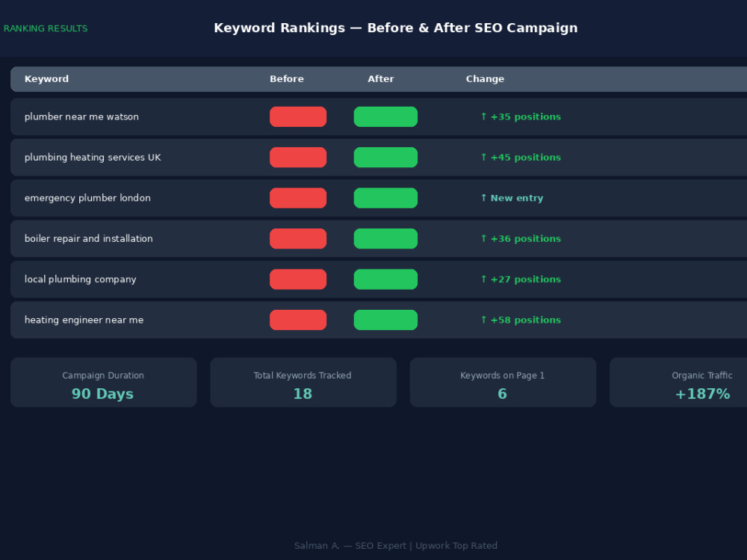The width and height of the screenshot is (747, 560).
Task: Click the Keywords on Page 1 label
Action: coord(502,376)
